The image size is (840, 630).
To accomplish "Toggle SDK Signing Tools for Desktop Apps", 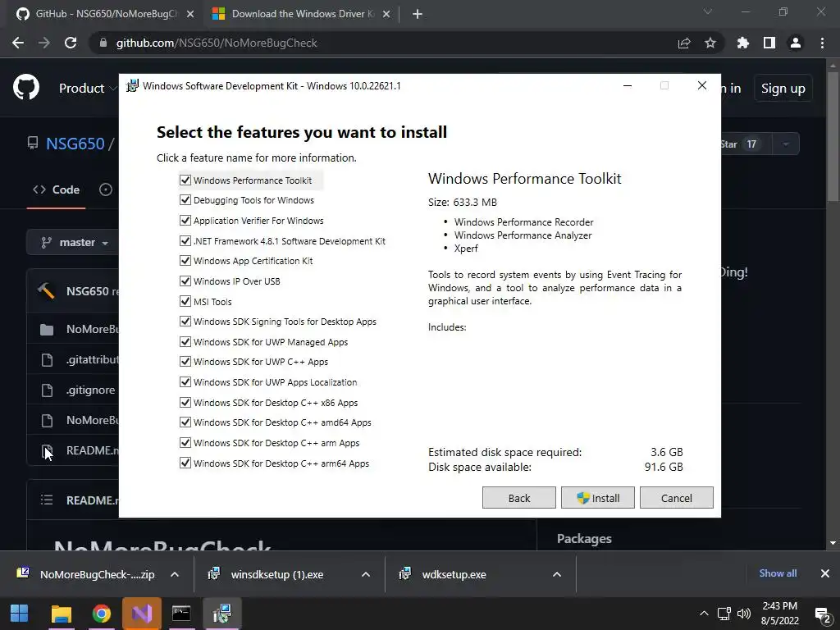I will click(185, 321).
